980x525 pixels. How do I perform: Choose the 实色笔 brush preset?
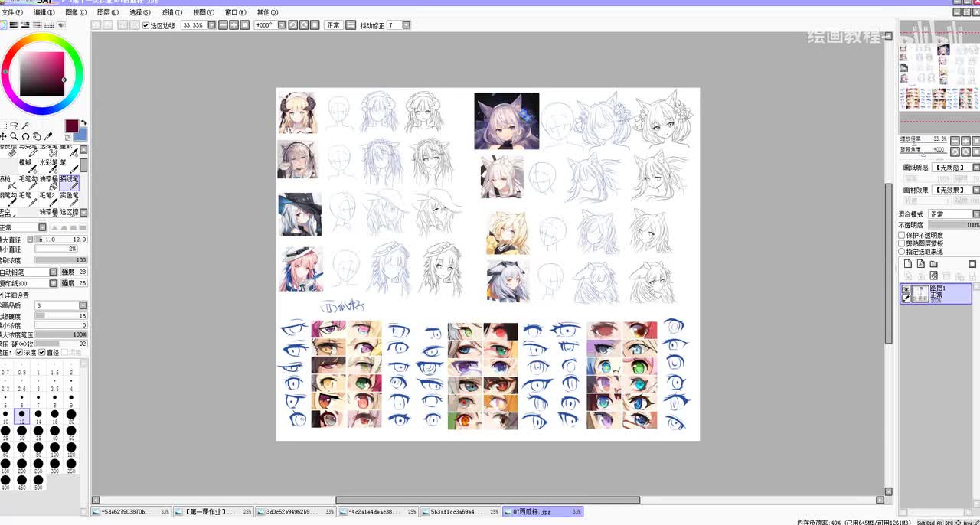69,199
